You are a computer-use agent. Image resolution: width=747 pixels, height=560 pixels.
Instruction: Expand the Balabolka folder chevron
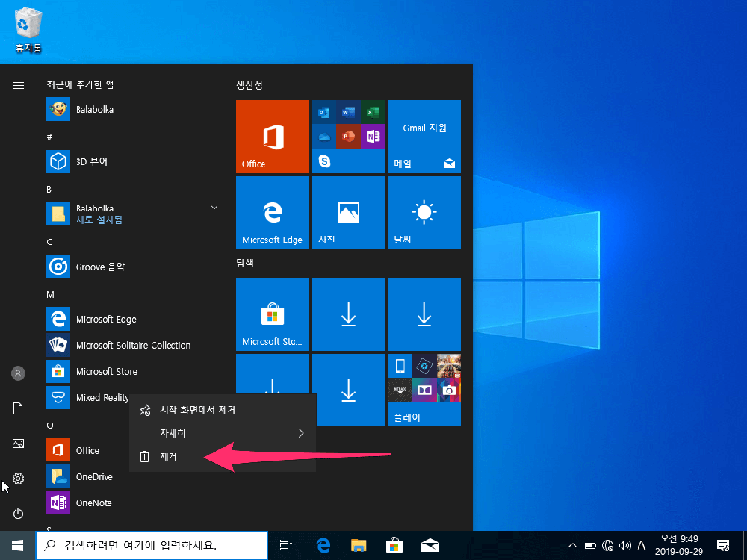(214, 208)
